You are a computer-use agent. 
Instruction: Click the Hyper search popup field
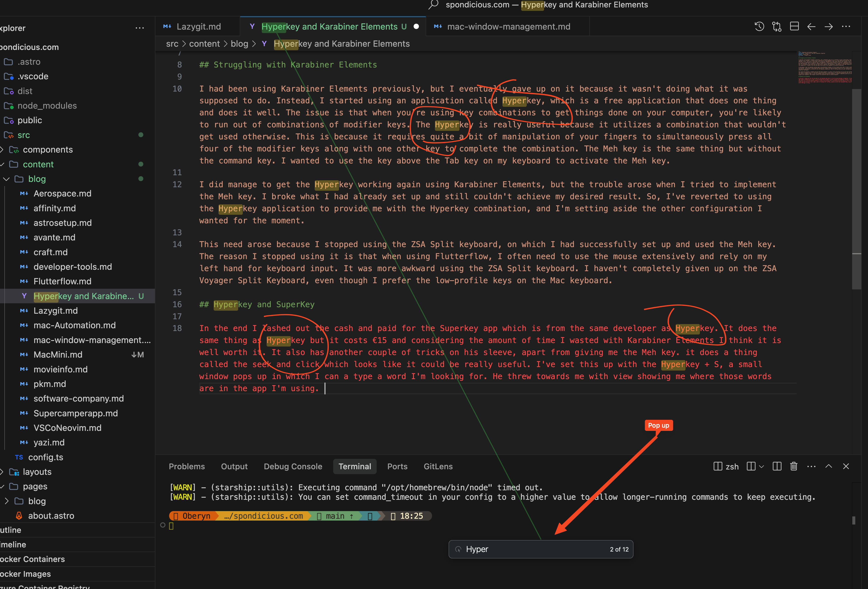pyautogui.click(x=540, y=549)
